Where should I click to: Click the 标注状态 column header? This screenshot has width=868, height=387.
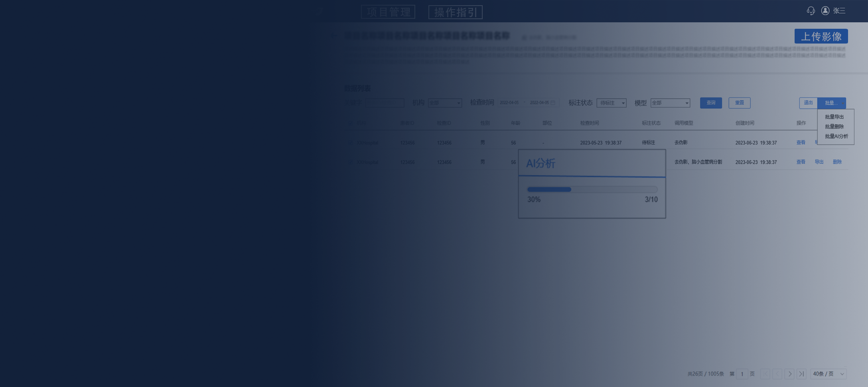651,123
